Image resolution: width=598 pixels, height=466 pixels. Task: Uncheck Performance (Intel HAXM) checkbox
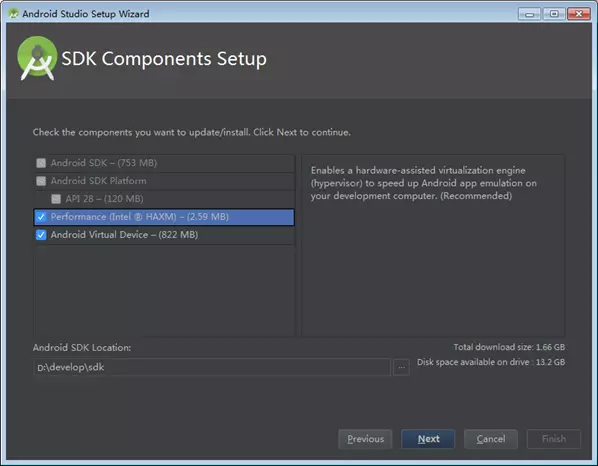(41, 217)
